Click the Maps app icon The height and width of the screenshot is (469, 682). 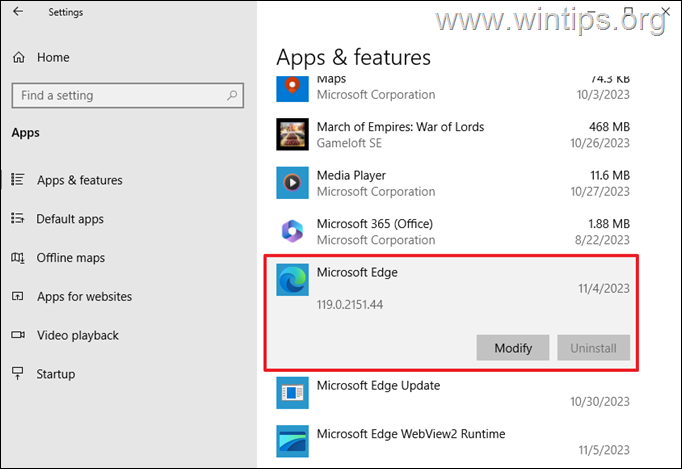(x=292, y=89)
